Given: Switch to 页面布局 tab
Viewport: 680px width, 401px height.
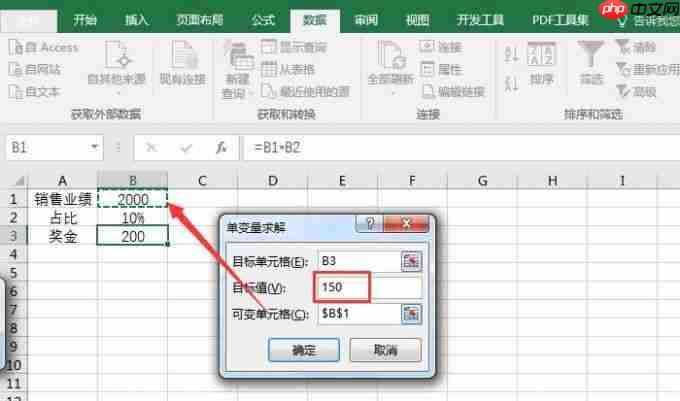Looking at the screenshot, I should click(200, 20).
